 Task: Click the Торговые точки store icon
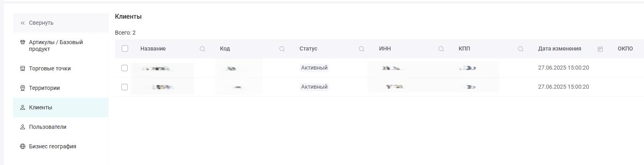click(23, 68)
